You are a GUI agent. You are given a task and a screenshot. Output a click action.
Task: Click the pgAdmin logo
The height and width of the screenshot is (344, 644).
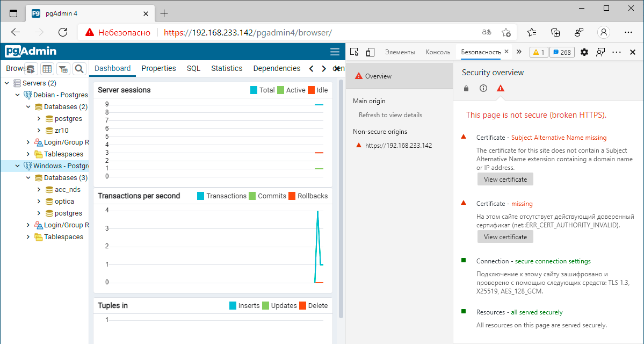(31, 52)
